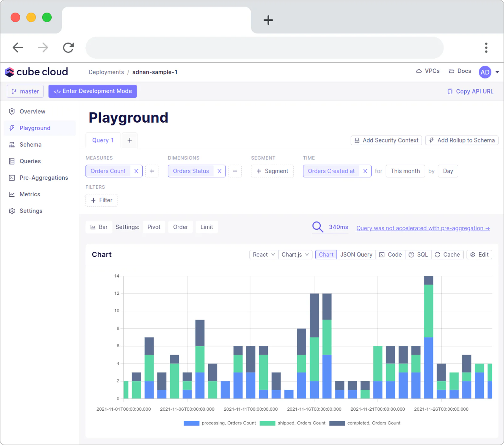The image size is (504, 445).
Task: Remove the Orders Count measure
Action: tap(136, 171)
